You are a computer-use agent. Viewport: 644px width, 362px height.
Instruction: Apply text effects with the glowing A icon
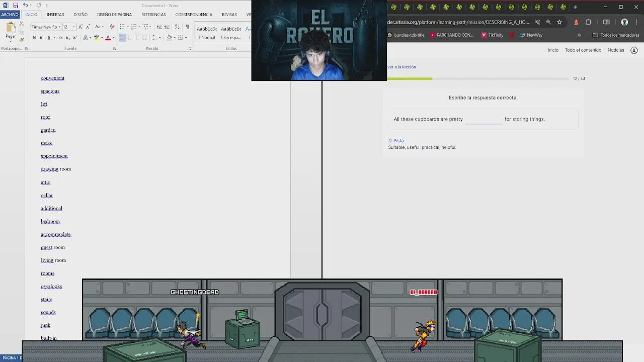pos(86,38)
